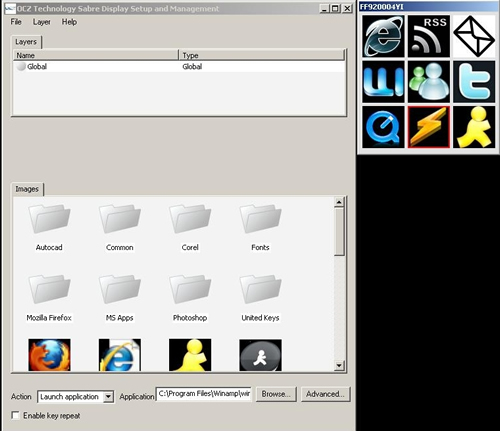The image size is (500, 431).
Task: Switch to the Layers tab
Action: pyautogui.click(x=26, y=42)
